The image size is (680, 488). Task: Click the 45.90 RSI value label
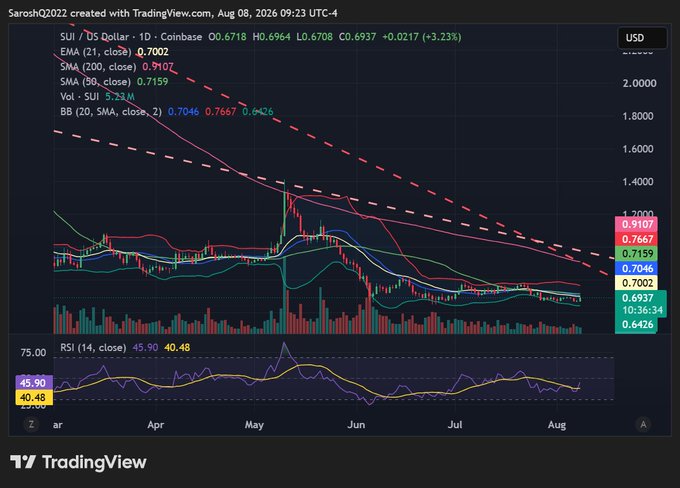[34, 383]
